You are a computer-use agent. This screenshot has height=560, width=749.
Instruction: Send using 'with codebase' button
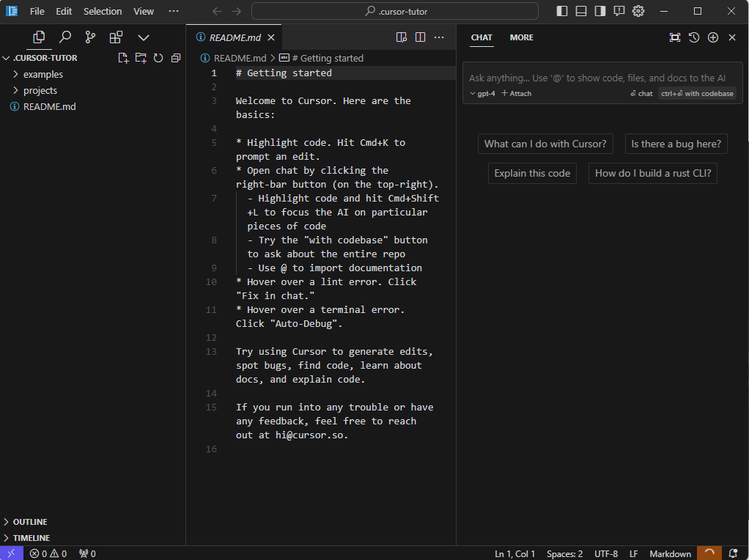tap(698, 94)
